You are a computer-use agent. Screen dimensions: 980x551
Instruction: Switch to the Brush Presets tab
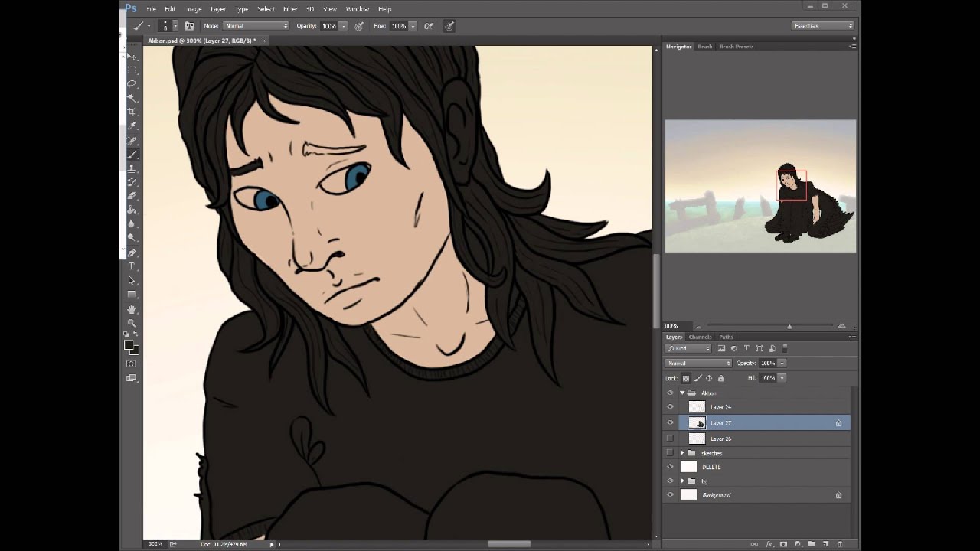(x=737, y=47)
